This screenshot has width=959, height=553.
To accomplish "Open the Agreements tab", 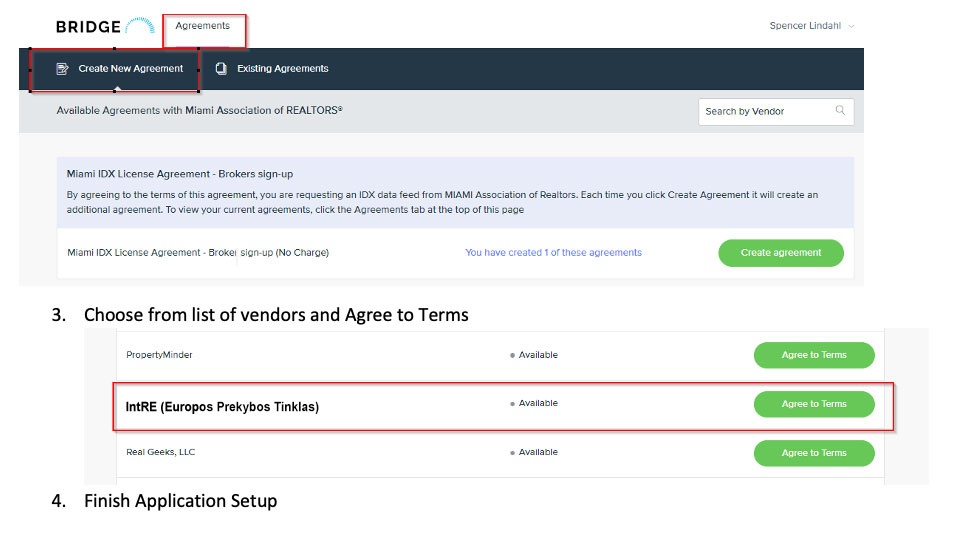I will coord(202,26).
